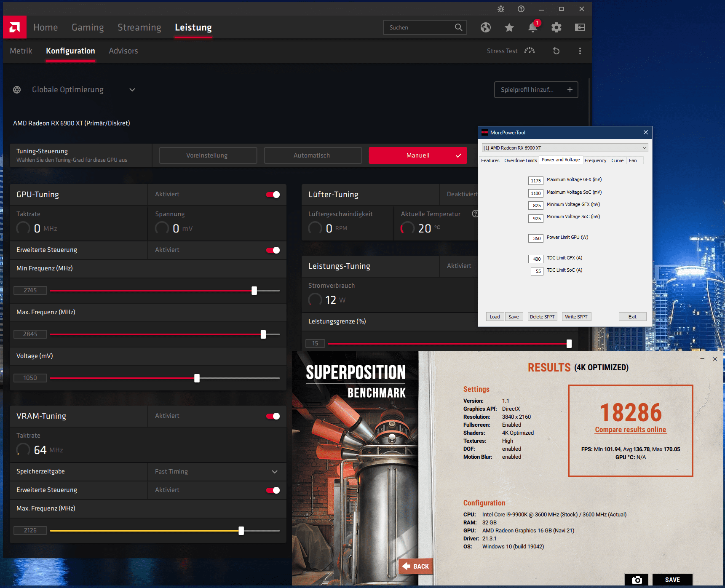Select Manuell tuning mode
Viewport: 725px width, 588px height.
pos(418,155)
